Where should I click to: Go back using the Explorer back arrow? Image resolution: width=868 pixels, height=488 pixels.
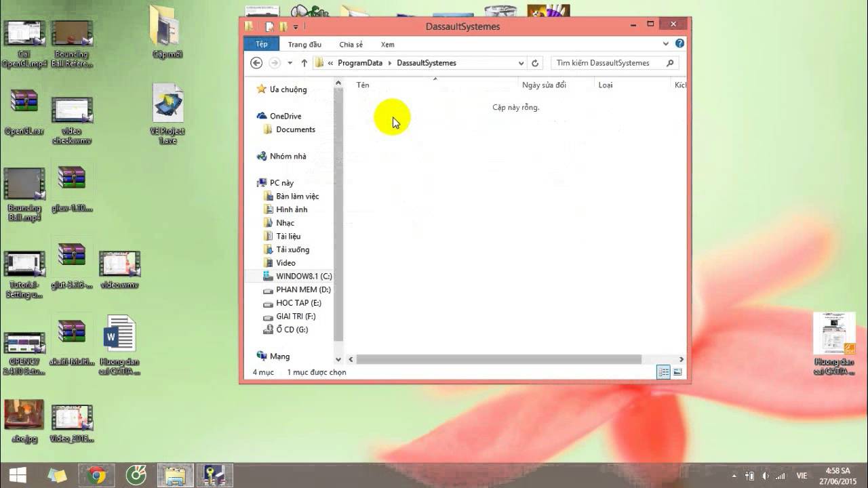[x=256, y=63]
